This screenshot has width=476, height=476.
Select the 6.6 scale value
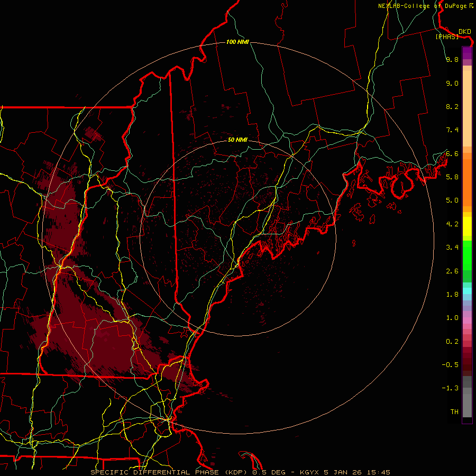click(452, 153)
